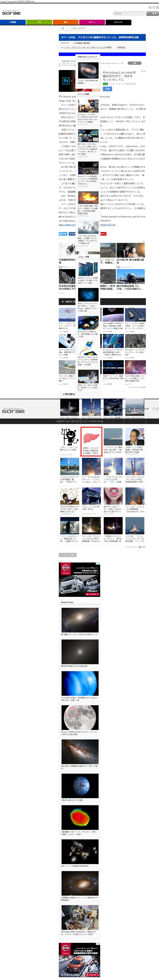
Task: Open the Twitter icon in the top header
Action: click(153, 8)
